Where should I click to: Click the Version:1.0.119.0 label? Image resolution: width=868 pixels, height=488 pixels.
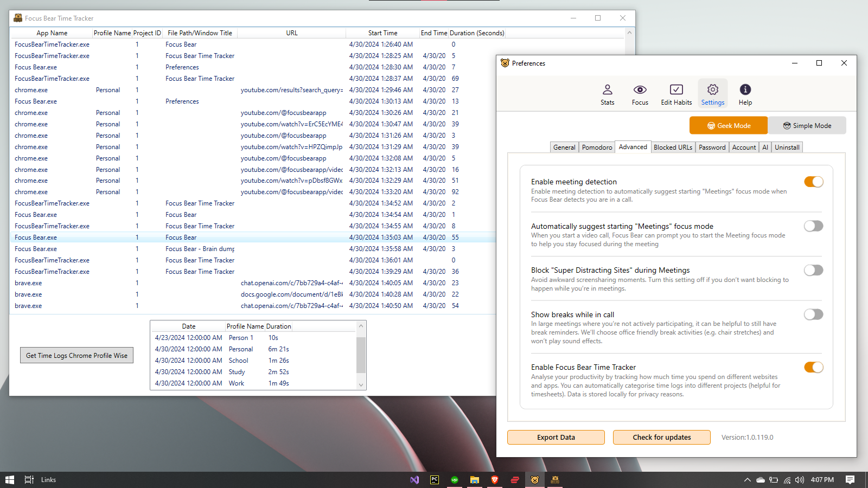[x=747, y=438]
